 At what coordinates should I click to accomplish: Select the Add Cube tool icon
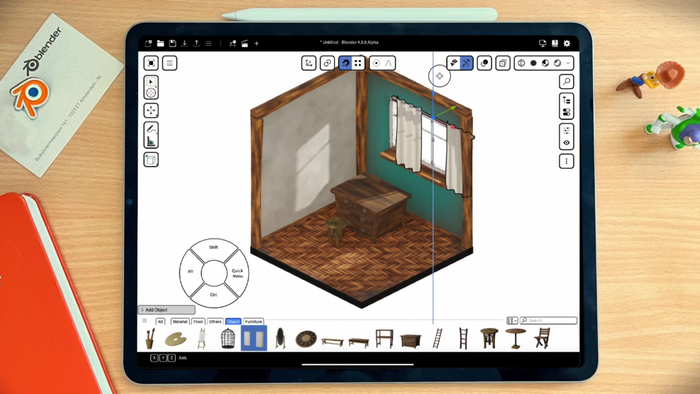pos(151,160)
